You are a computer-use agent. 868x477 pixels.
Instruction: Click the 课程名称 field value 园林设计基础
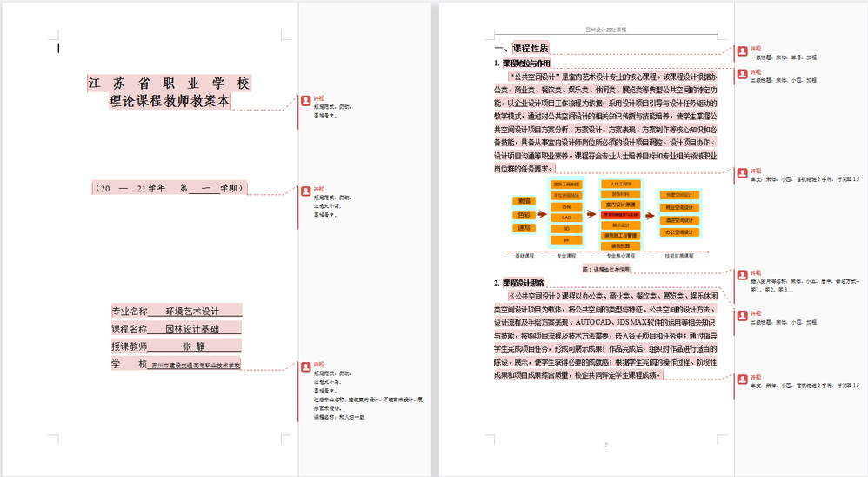[191, 329]
